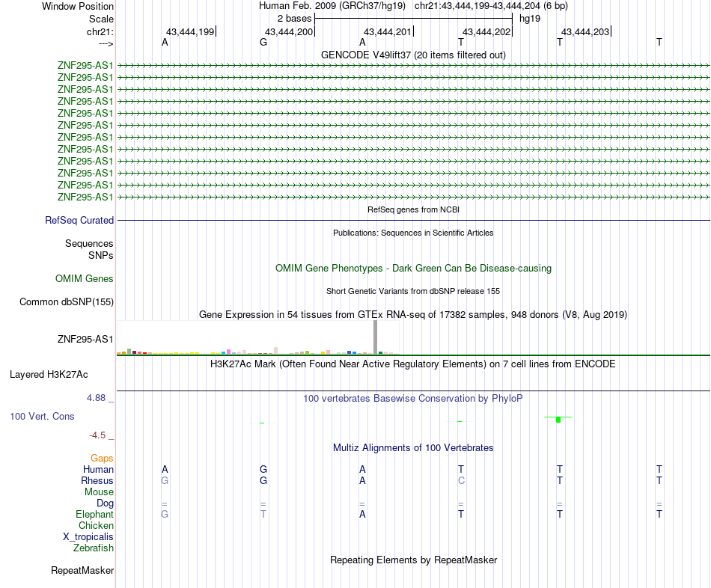711x588 pixels.
Task: Click the RepeatMasker track label
Action: click(x=82, y=570)
